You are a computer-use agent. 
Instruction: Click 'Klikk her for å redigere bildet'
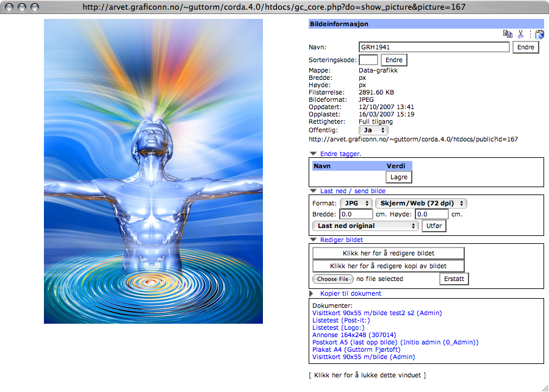click(x=389, y=253)
